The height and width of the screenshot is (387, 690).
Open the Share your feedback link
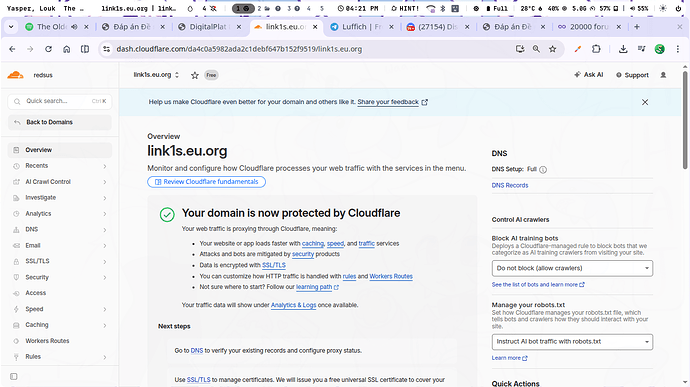coord(388,102)
